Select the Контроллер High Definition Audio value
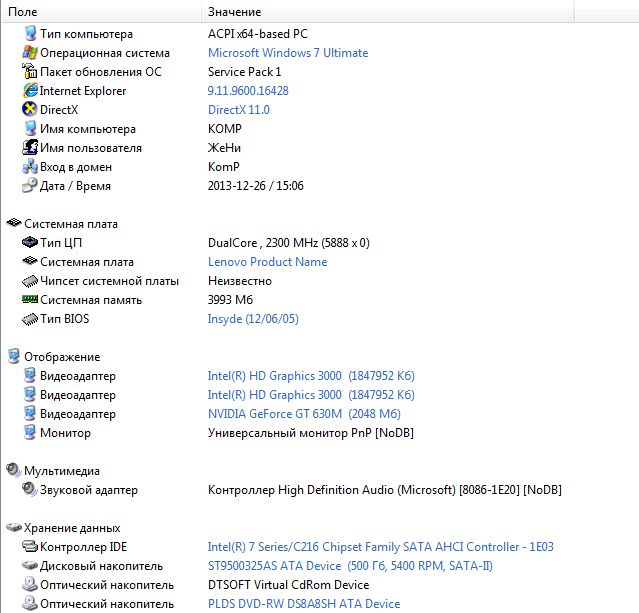 [x=385, y=490]
